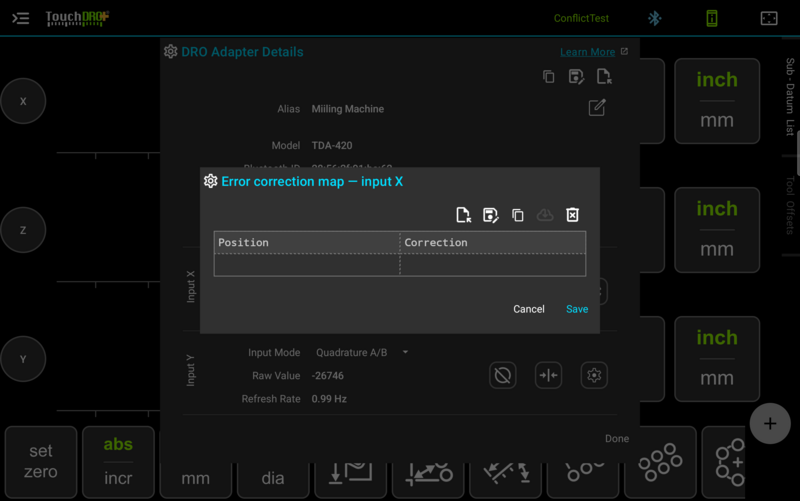
Task: Copy adapter details icon
Action: coord(548,77)
